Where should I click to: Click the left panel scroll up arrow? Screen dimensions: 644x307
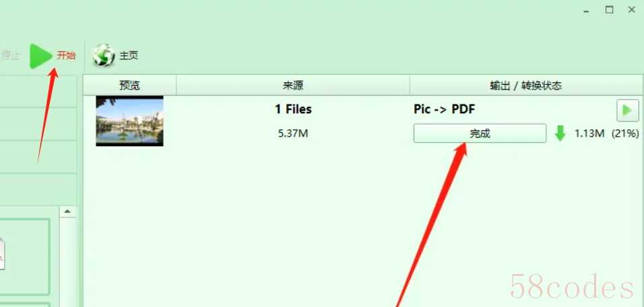[x=68, y=212]
